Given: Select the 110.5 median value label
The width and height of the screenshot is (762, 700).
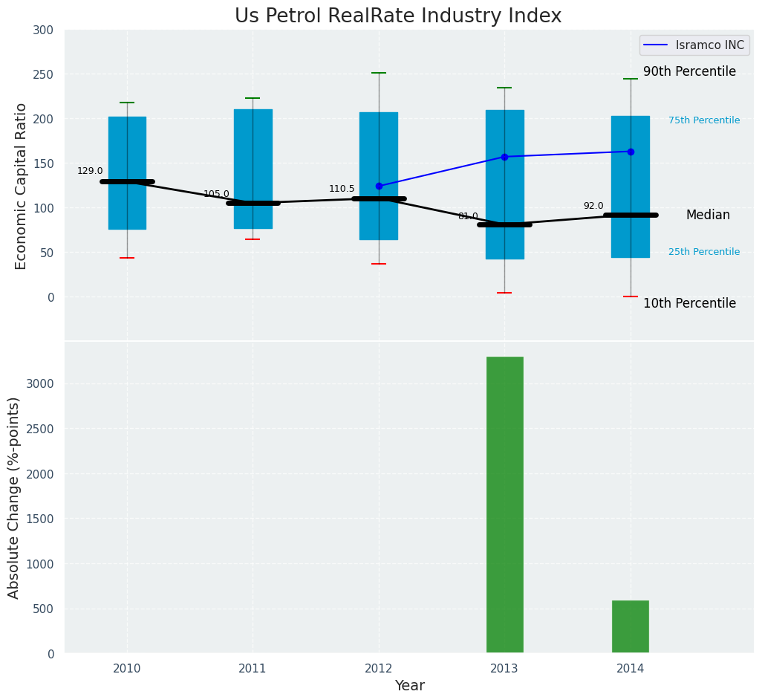Looking at the screenshot, I should click(342, 189).
